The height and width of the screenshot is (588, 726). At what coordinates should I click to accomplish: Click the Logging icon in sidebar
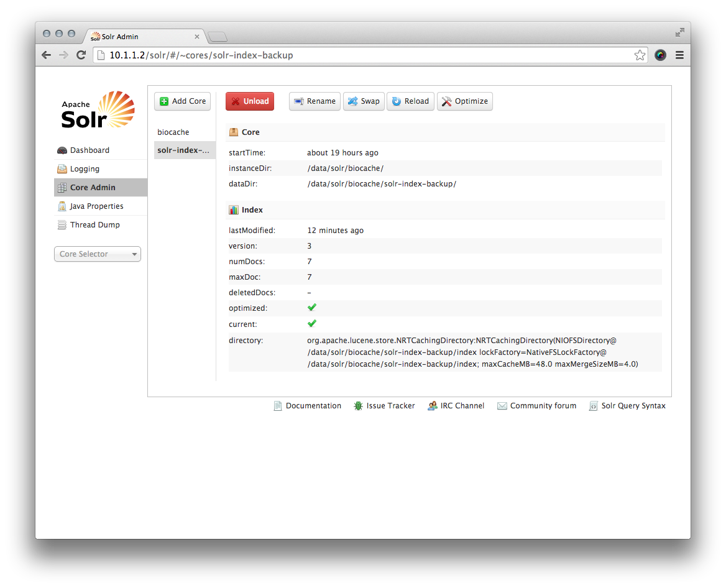(x=62, y=169)
